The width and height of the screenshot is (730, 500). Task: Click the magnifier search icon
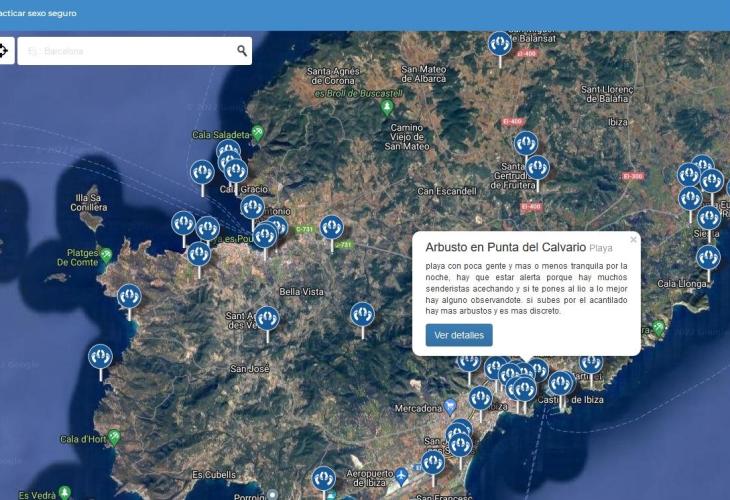pyautogui.click(x=242, y=51)
